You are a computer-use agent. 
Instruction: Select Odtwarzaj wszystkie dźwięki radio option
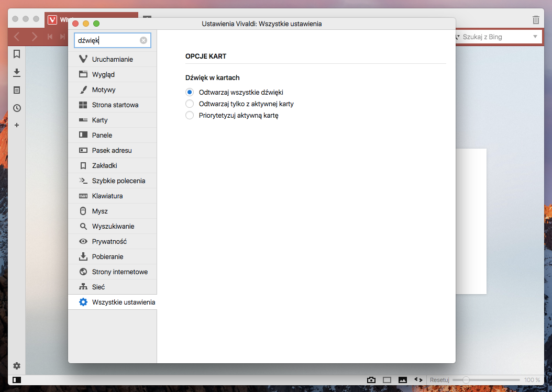click(190, 92)
